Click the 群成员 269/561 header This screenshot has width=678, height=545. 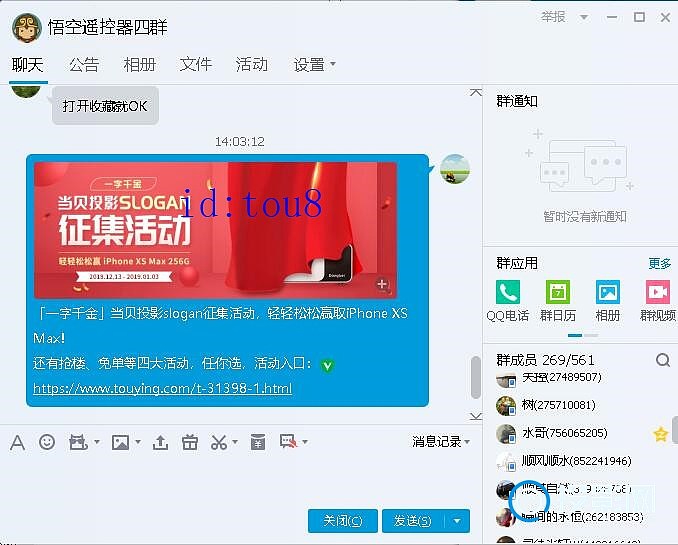click(x=545, y=360)
